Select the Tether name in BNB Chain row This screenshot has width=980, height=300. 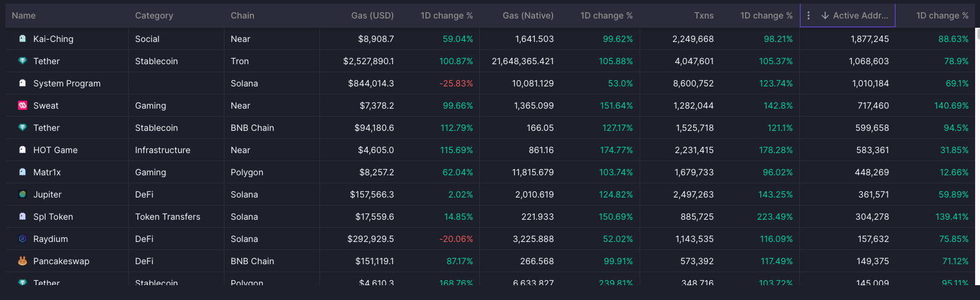click(46, 128)
